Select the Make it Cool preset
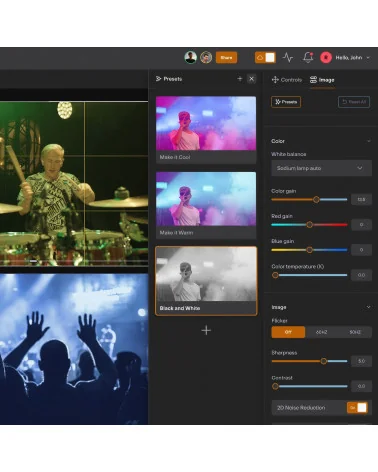The height and width of the screenshot is (472, 378). click(x=206, y=130)
